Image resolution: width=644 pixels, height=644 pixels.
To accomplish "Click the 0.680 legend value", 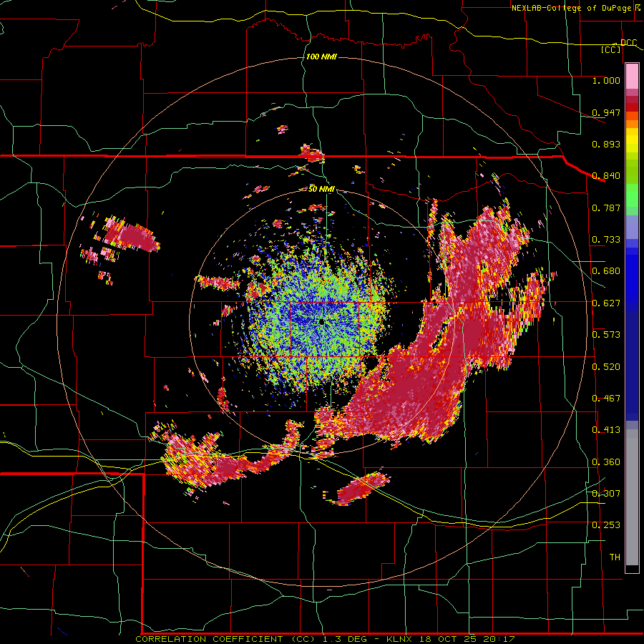I will click(606, 271).
